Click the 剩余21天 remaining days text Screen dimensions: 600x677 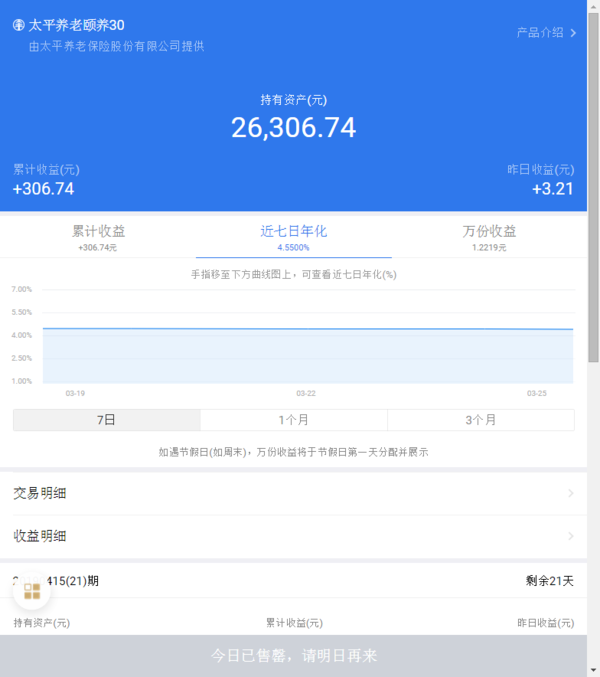pos(549,581)
